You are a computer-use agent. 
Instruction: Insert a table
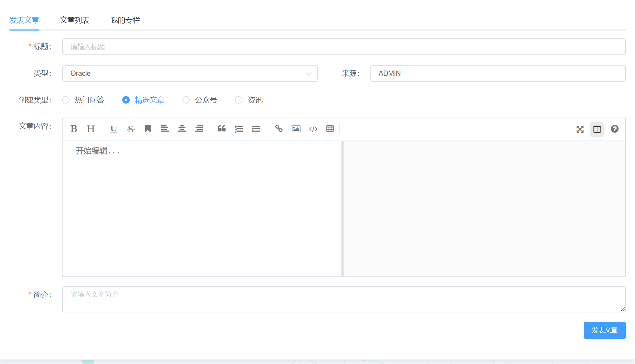click(330, 129)
